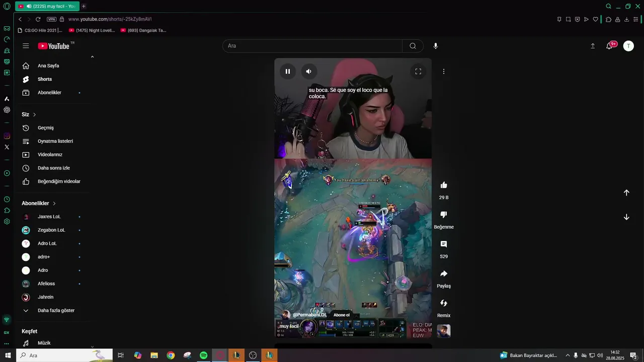Select the muy facil browser tab

(47, 6)
